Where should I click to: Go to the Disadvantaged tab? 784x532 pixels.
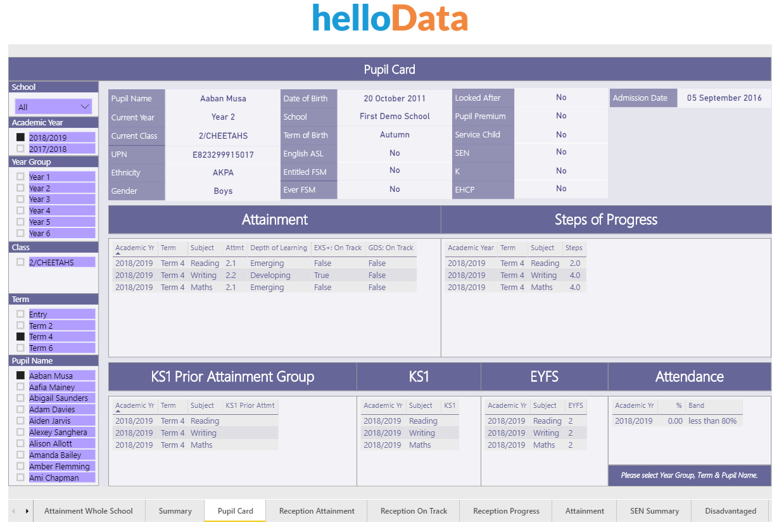[x=730, y=510]
